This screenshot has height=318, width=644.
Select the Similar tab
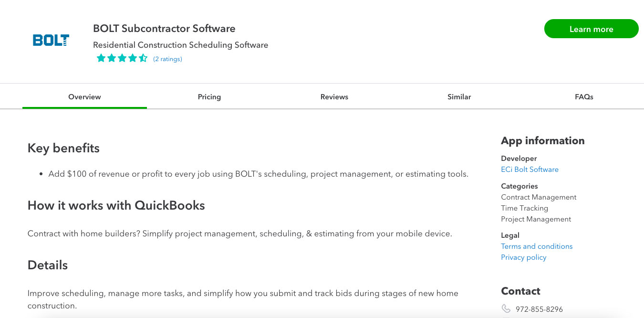click(459, 97)
